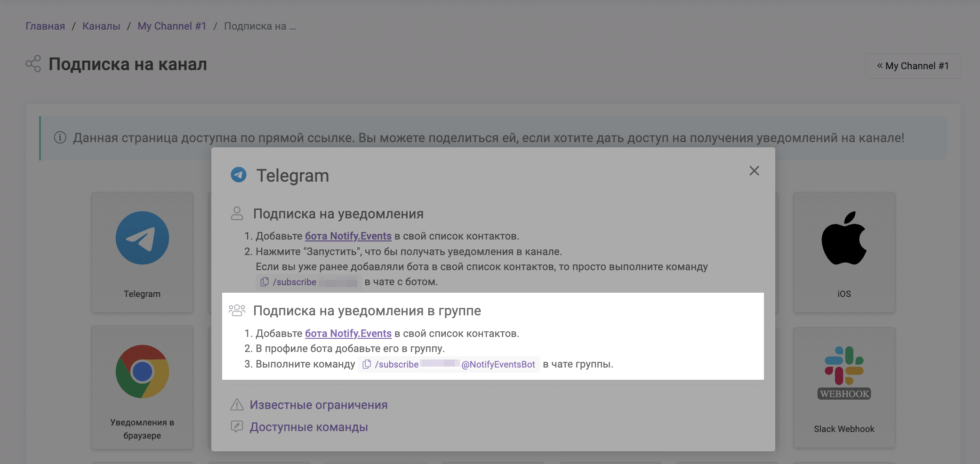980x464 pixels.
Task: Open the Главная breadcrumb link
Action: pyautogui.click(x=45, y=26)
